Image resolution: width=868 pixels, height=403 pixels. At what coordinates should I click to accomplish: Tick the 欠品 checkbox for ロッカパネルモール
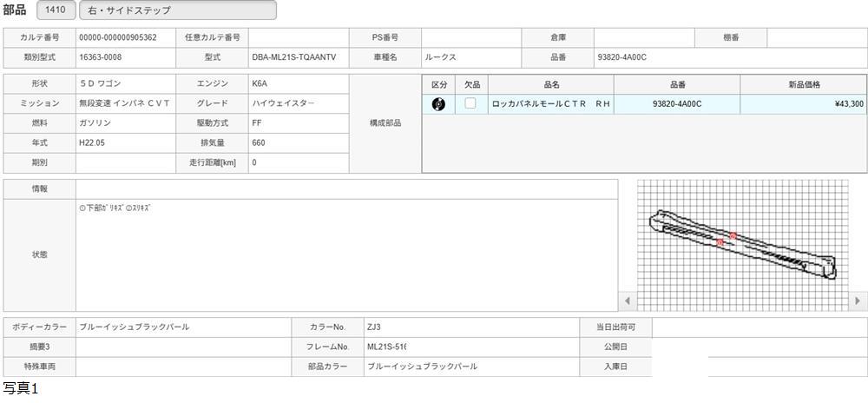click(470, 104)
